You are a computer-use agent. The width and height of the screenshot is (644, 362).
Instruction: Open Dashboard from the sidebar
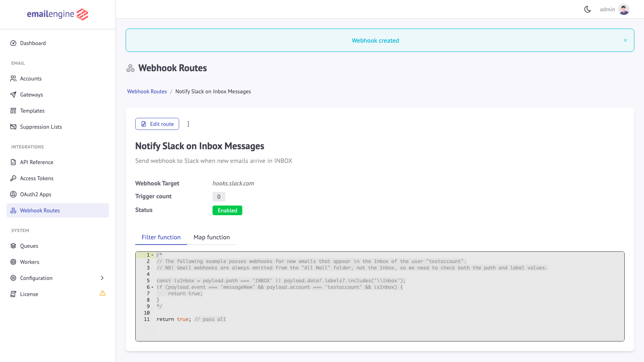click(x=58, y=43)
